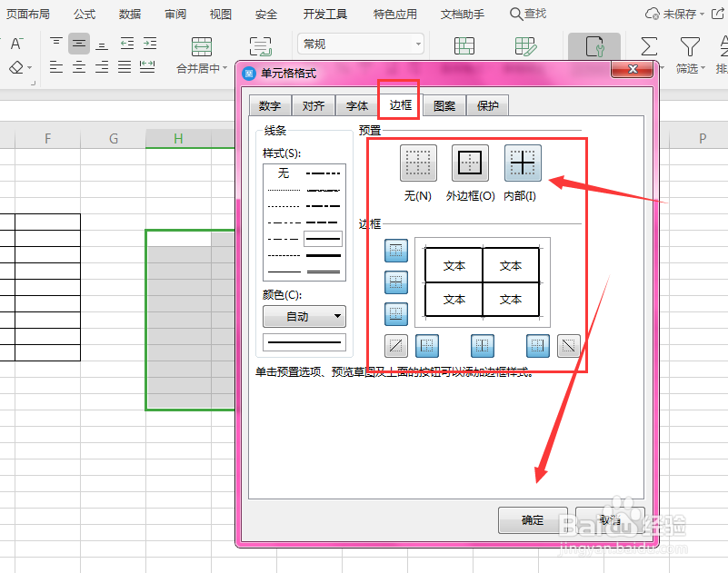
Task: Toggle the top border button
Action: [x=396, y=251]
